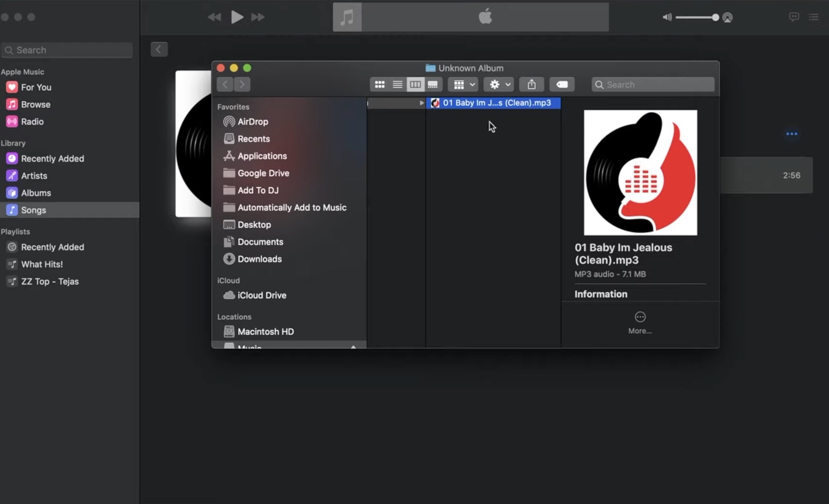Switch Finder to gallery view
829x504 pixels.
click(x=433, y=84)
